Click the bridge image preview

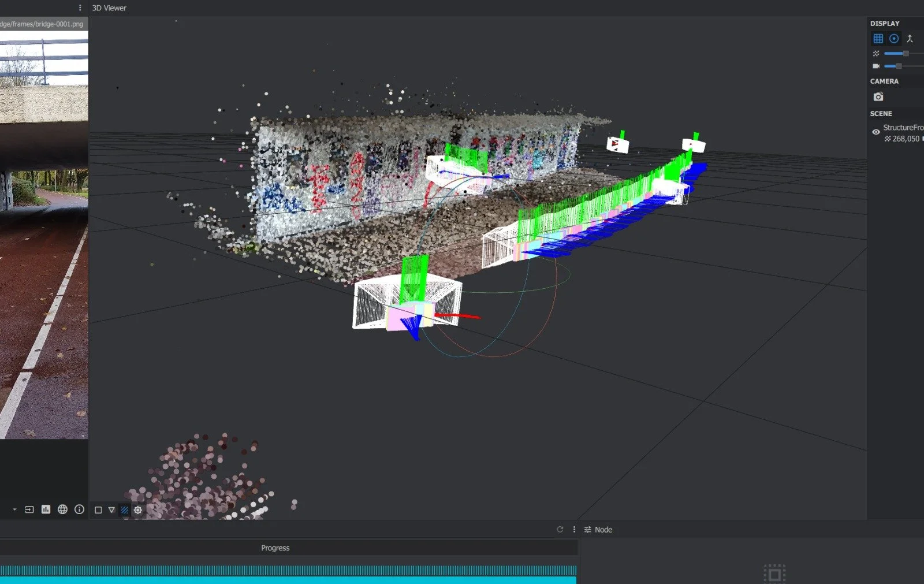pos(44,235)
